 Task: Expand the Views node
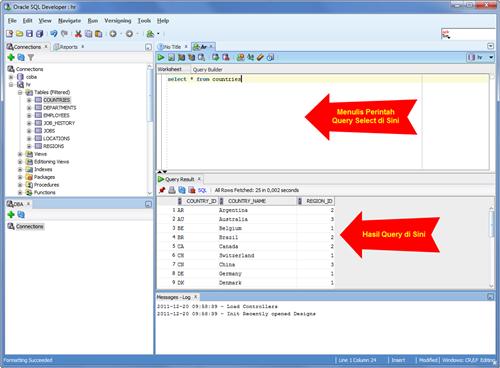click(20, 154)
